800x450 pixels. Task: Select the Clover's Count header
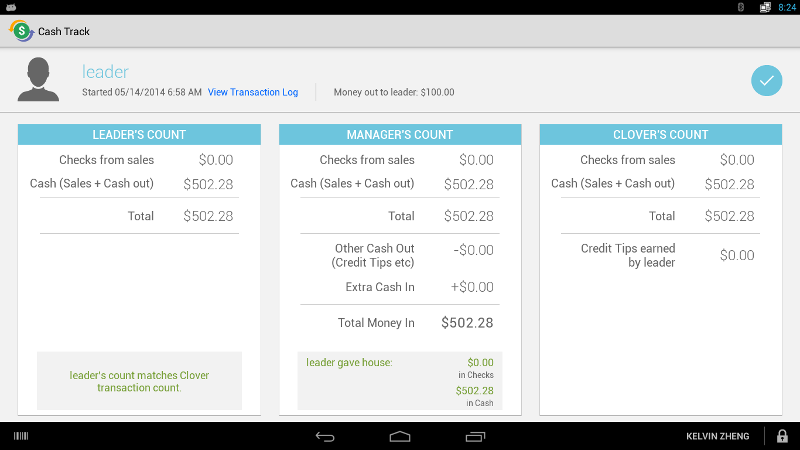[661, 135]
